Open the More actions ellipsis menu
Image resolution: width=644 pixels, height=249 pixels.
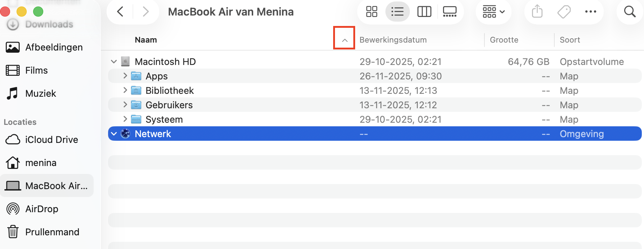pos(591,11)
